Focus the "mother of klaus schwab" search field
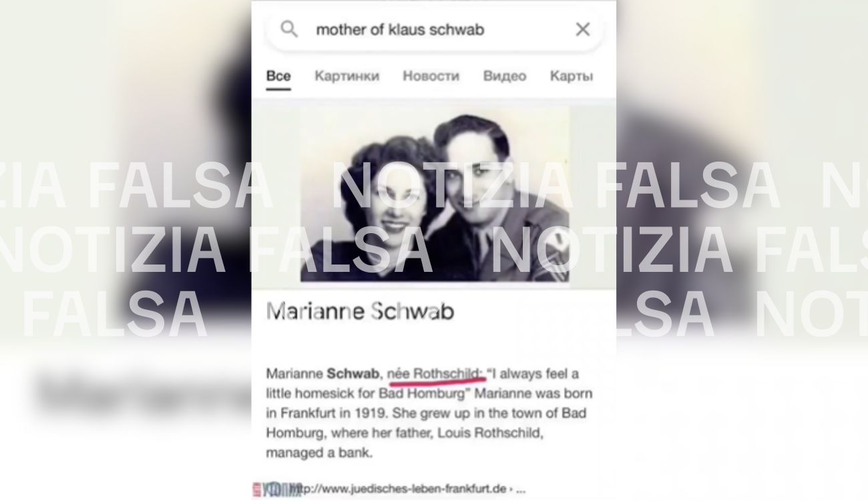This screenshot has width=868, height=501. (x=434, y=29)
